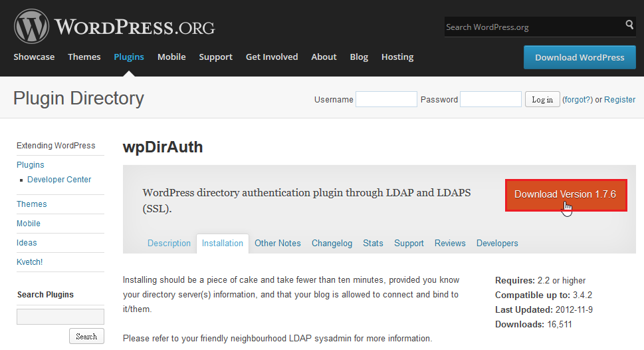Open the Stats tab
The width and height of the screenshot is (644, 350).
click(373, 243)
